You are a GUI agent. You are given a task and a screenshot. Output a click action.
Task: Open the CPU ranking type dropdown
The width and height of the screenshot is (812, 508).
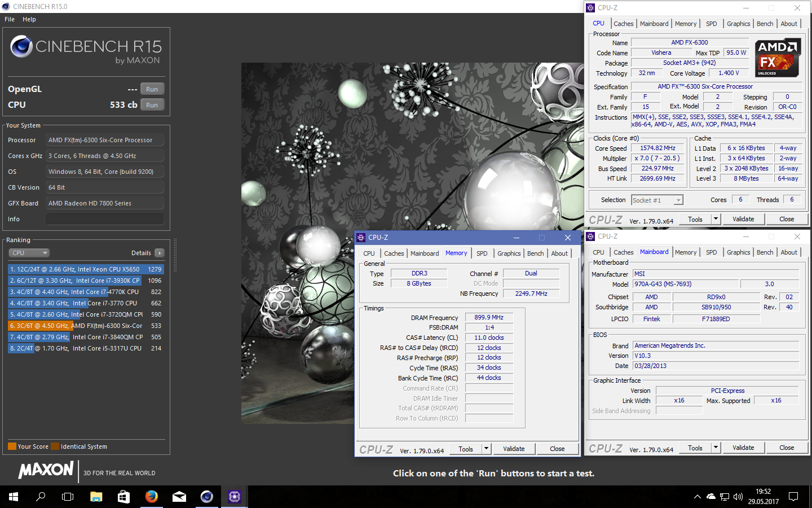29,253
